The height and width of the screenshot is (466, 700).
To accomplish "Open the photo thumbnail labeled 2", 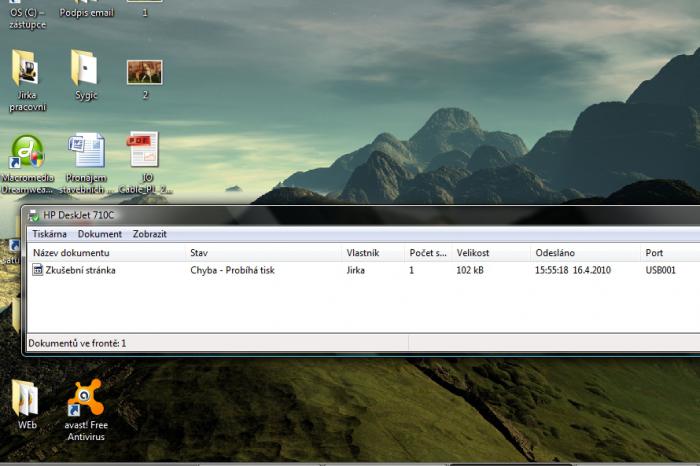I will (144, 72).
